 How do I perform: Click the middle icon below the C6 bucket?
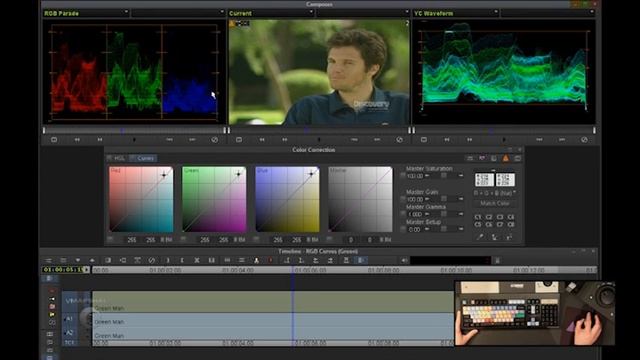[494, 237]
